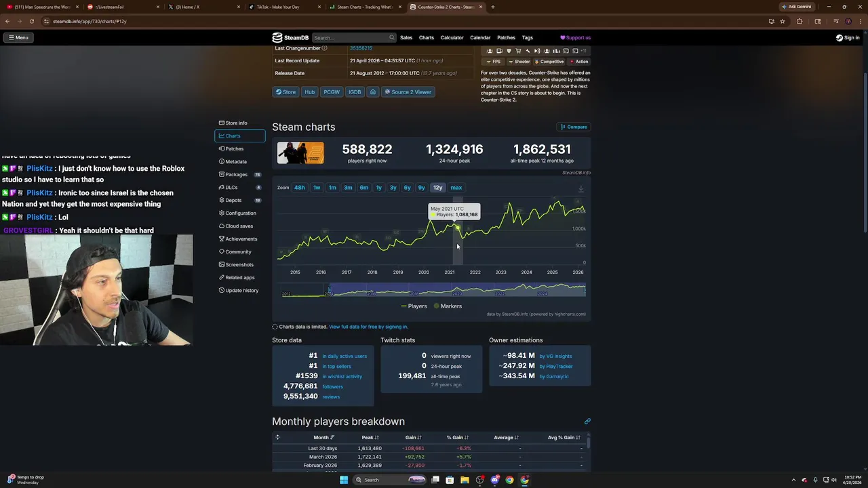This screenshot has height=488, width=868.
Task: Select the 3m zoom range
Action: point(348,188)
